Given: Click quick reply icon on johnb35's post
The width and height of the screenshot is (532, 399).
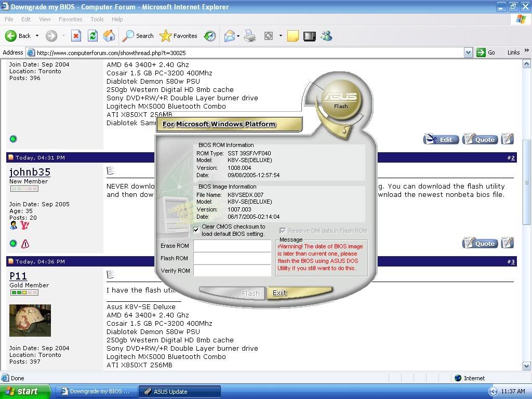Looking at the screenshot, I should click(508, 243).
